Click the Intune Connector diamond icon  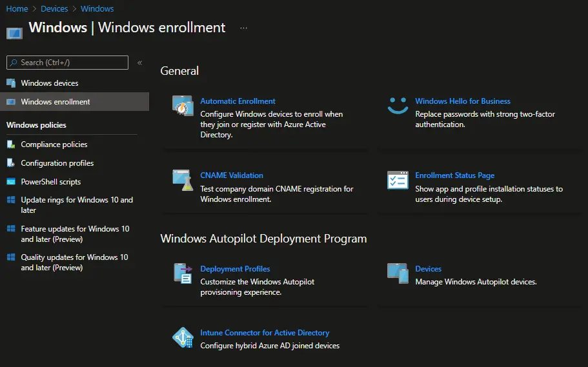tap(183, 337)
